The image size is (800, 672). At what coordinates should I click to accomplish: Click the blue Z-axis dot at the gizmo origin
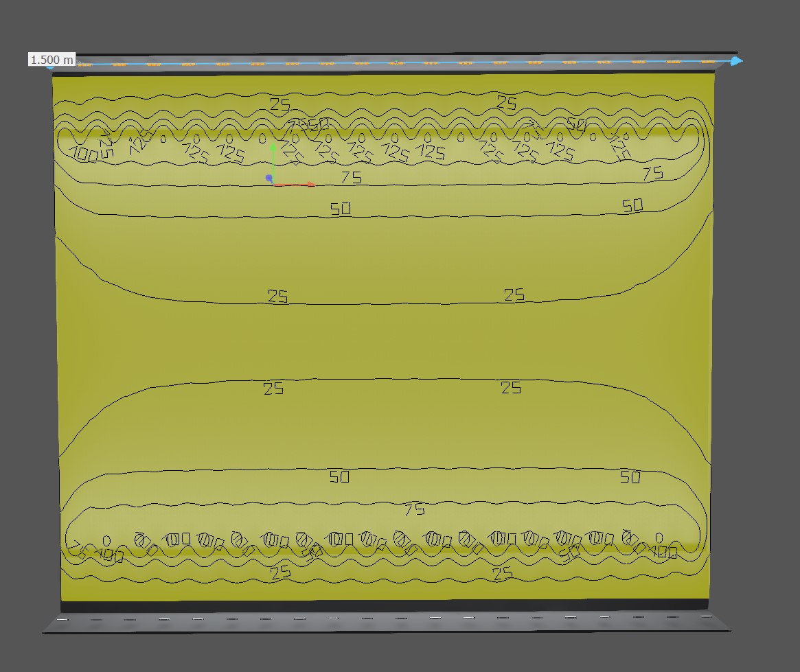pos(269,178)
